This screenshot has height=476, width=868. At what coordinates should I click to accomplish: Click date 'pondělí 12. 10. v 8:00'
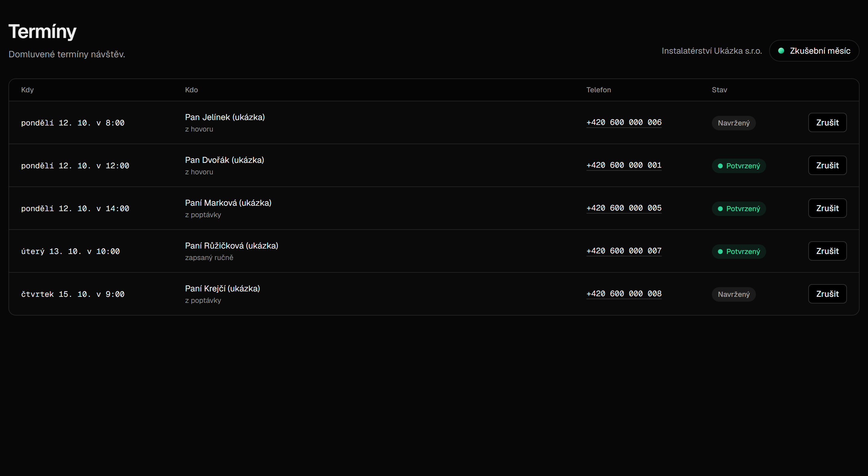(x=73, y=123)
